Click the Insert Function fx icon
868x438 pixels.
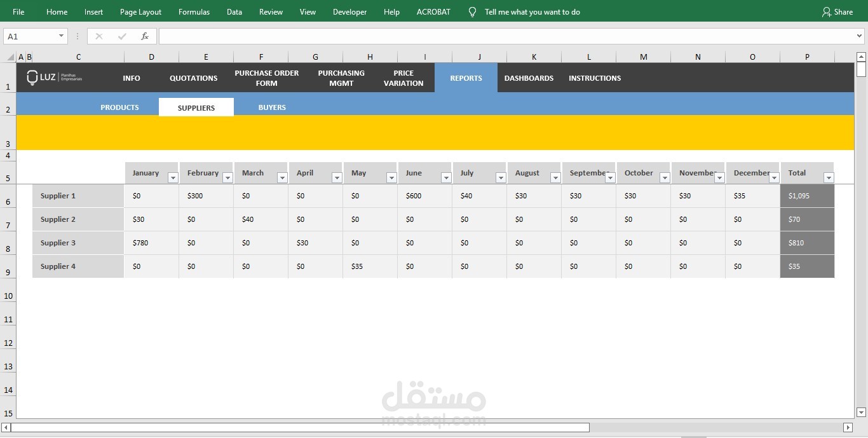pyautogui.click(x=145, y=36)
